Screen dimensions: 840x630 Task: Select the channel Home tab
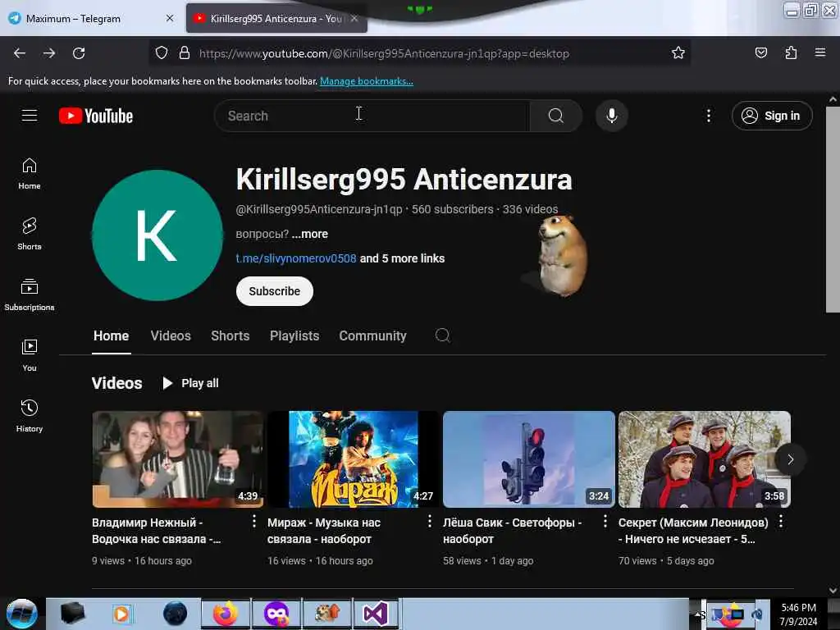pos(112,336)
